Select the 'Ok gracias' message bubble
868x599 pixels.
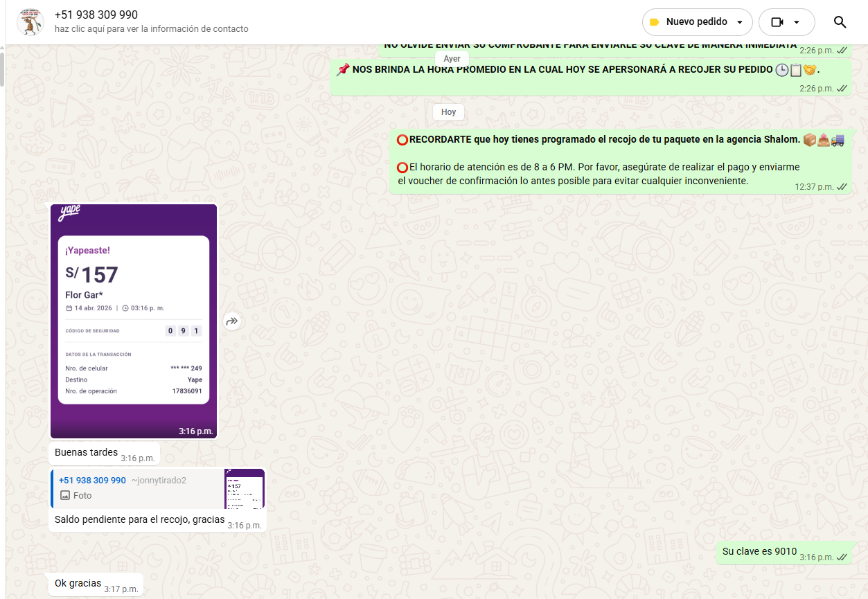click(x=78, y=584)
